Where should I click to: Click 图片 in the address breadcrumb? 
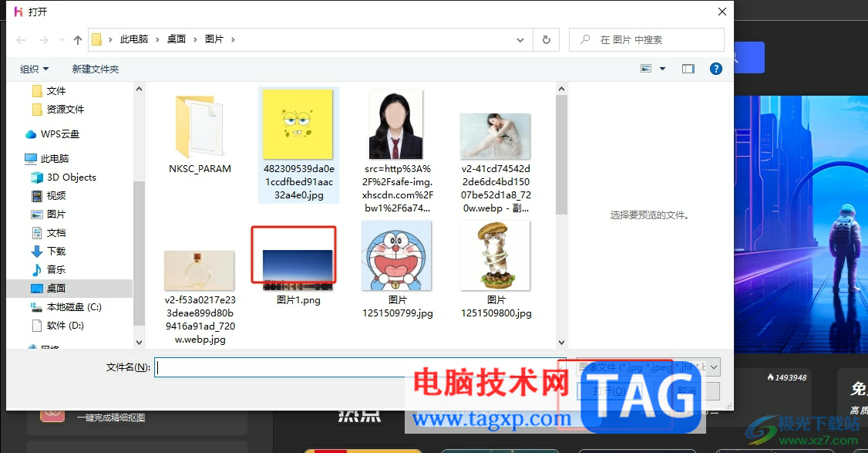214,39
